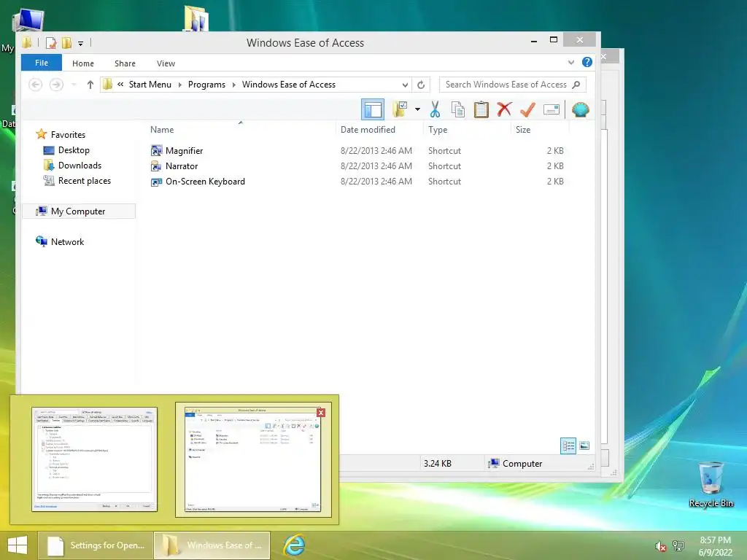The image size is (747, 560).
Task: Open Downloads in Favorites
Action: coord(80,166)
